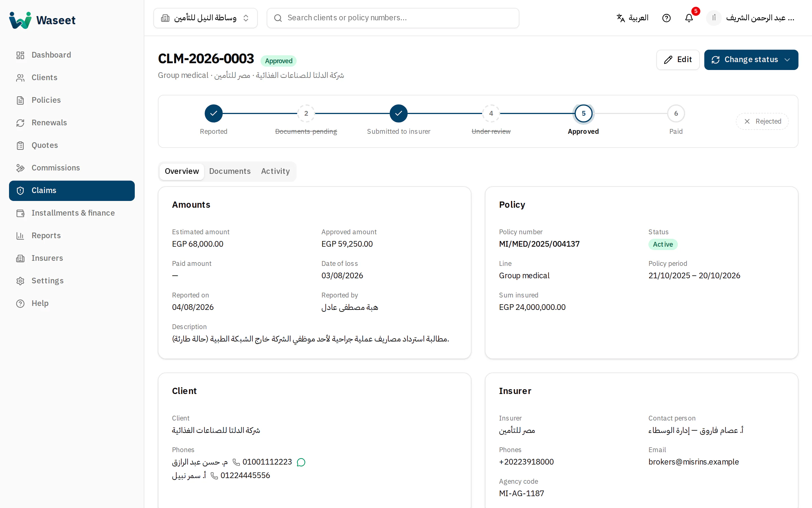Select the Claims sidebar item
This screenshot has height=508, width=812.
pyautogui.click(x=72, y=190)
